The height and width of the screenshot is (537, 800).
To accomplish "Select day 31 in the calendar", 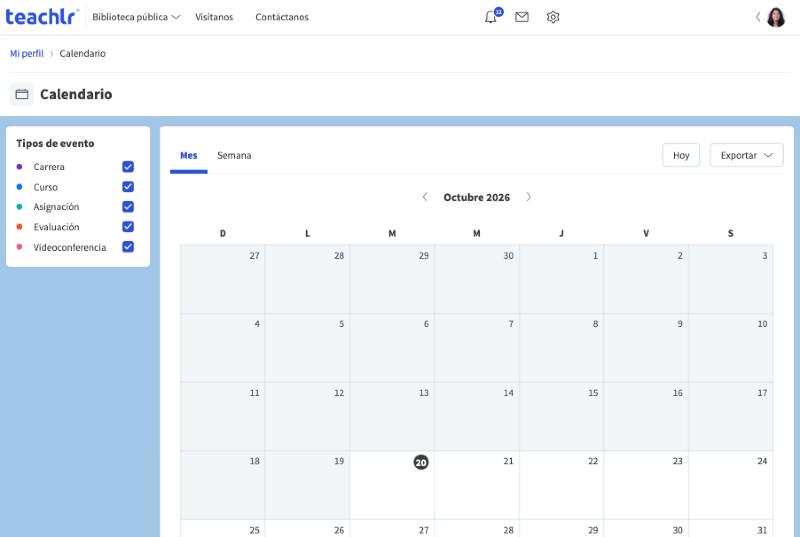I will tap(731, 528).
